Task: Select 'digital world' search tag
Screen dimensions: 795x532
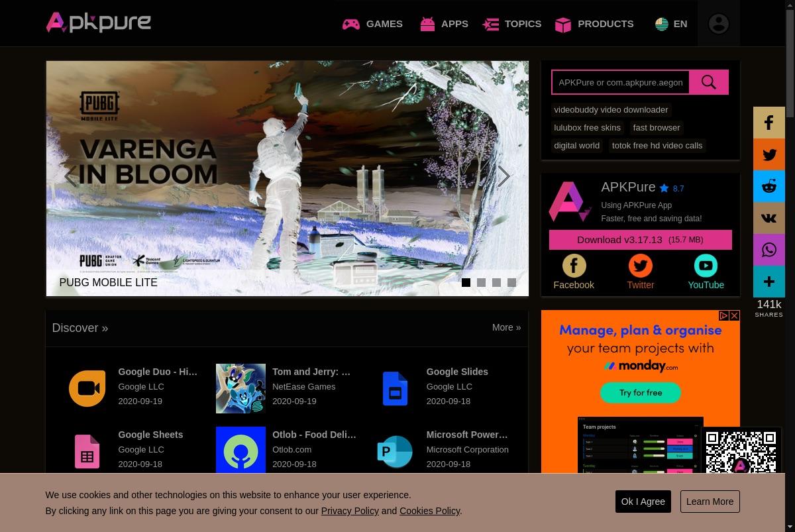Action: 576,145
